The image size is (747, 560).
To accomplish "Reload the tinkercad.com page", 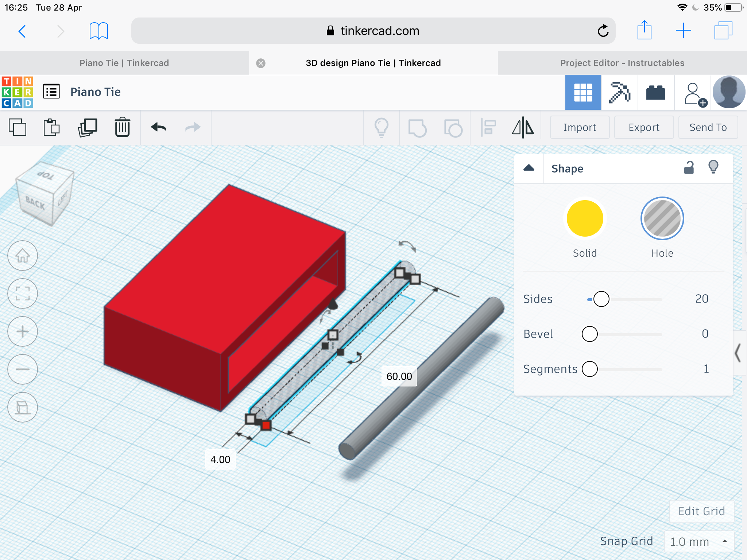I will (603, 31).
